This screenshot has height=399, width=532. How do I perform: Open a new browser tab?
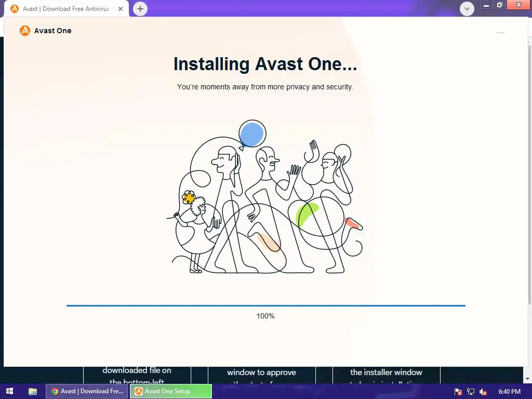140,9
